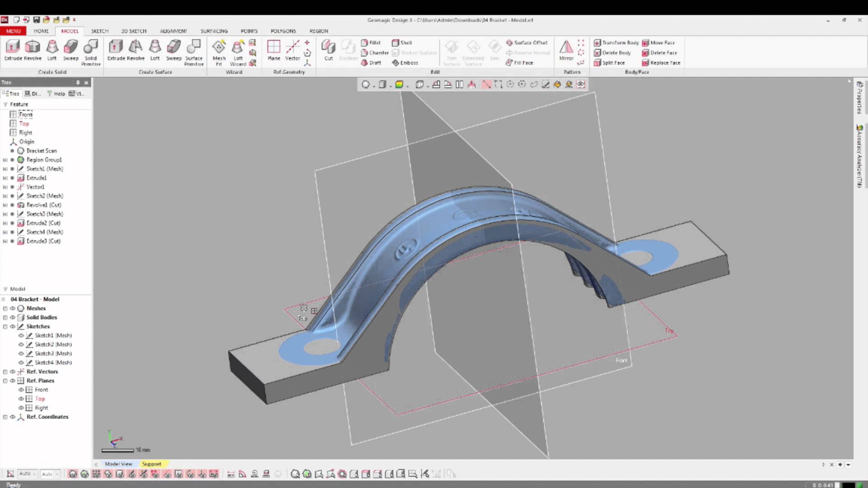Viewport: 868px width, 488px height.
Task: Select the Cut tool
Action: point(329,50)
